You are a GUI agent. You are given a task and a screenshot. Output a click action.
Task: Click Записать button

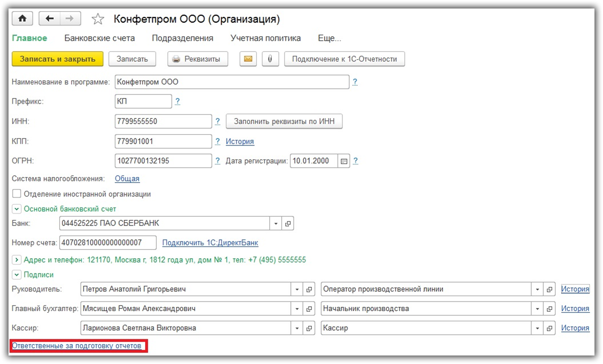pyautogui.click(x=132, y=59)
